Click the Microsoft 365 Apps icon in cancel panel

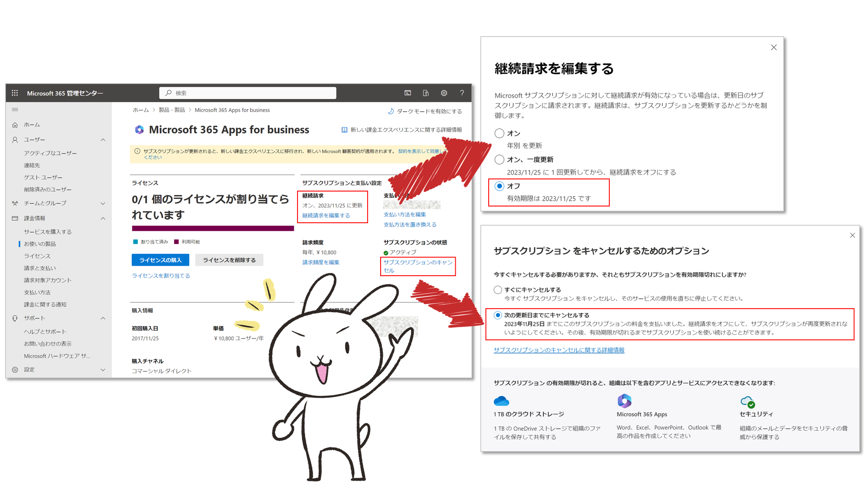coord(624,400)
